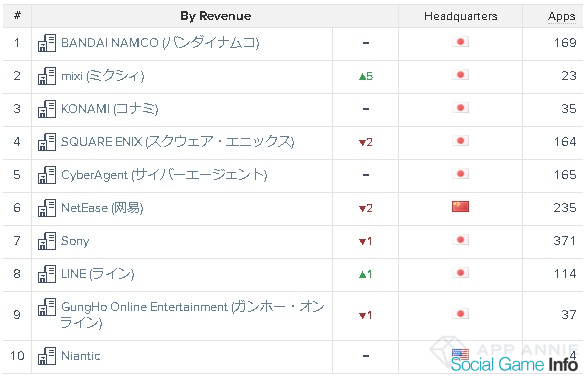Image resolution: width=586 pixels, height=377 pixels.
Task: Click the building icon beside BANDAI NAMCO
Action: point(47,43)
